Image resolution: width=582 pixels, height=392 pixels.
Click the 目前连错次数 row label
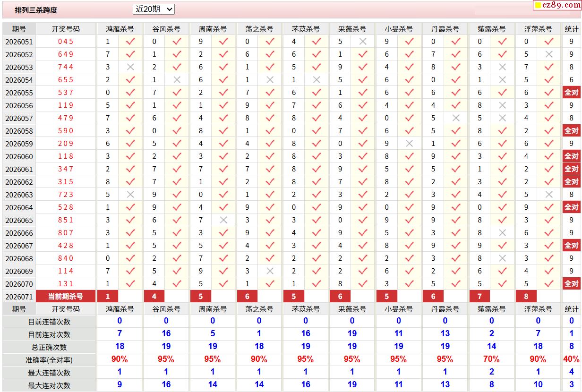click(49, 322)
